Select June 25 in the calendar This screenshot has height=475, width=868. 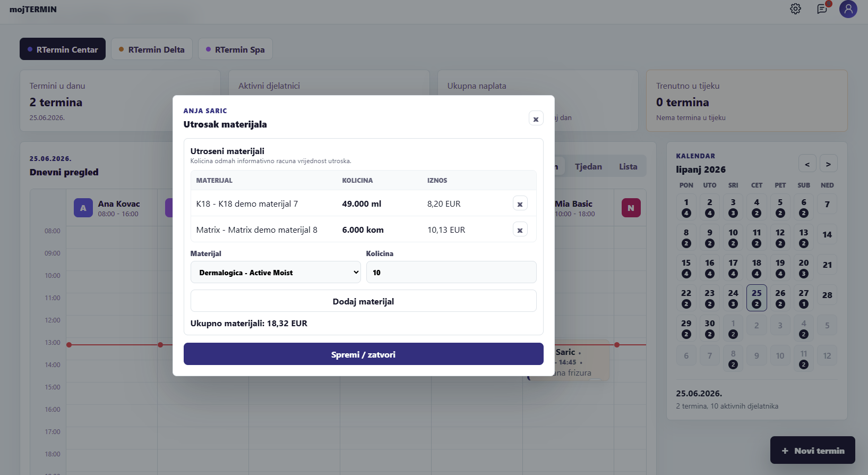point(757,298)
